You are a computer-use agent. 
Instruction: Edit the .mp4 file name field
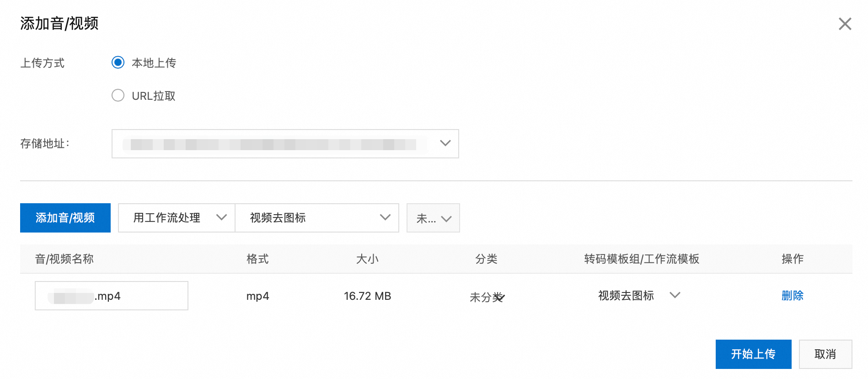click(x=111, y=296)
